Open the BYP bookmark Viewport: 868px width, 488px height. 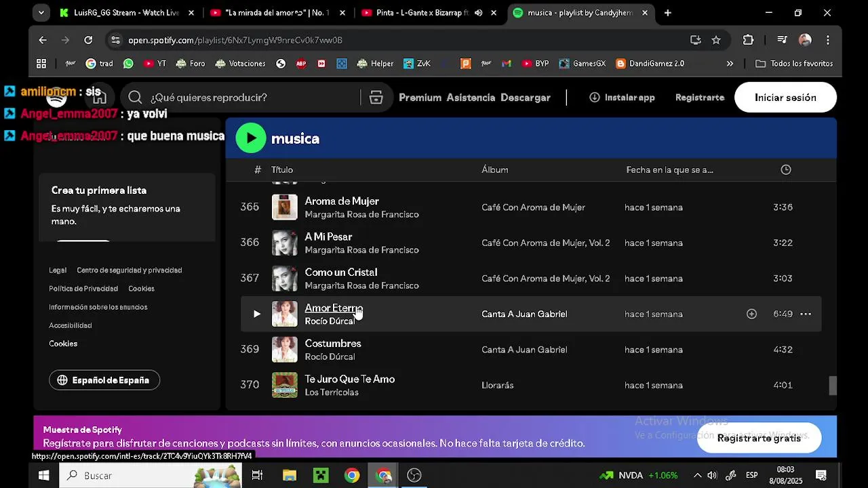[535, 64]
